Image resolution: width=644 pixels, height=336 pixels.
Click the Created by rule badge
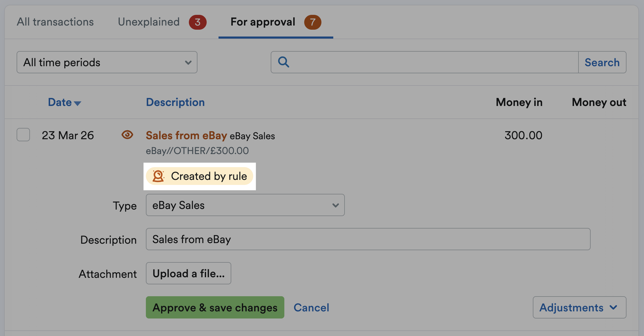[200, 176]
